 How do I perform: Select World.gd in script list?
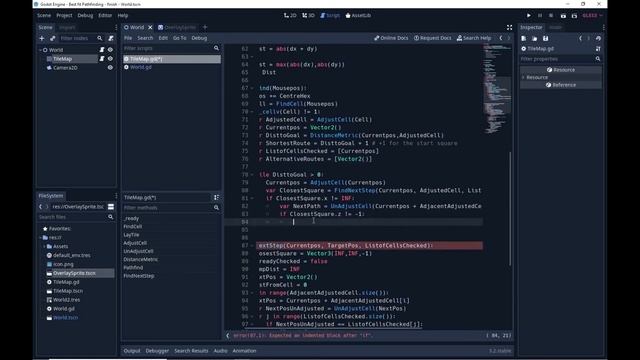141,67
